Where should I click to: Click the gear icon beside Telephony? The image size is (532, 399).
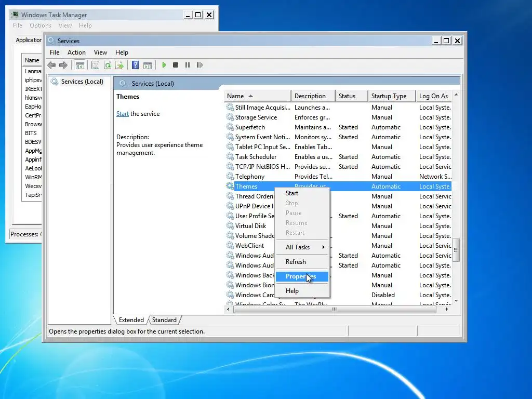(230, 176)
